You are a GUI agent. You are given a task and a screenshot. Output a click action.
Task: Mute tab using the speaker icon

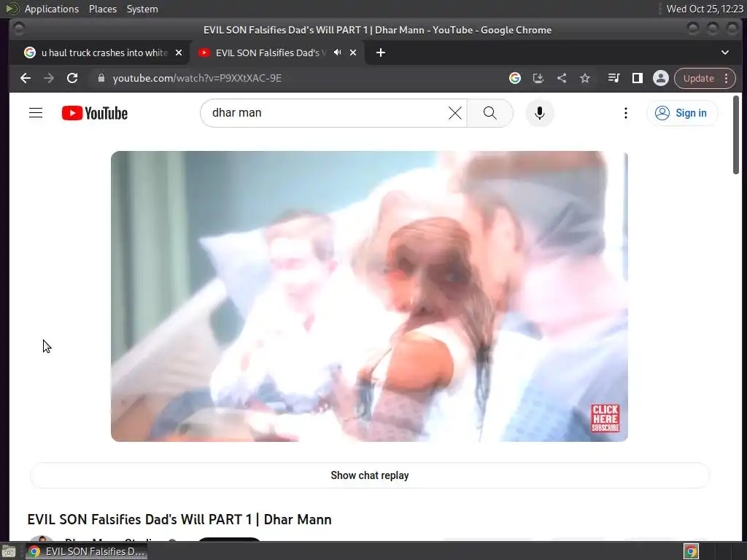click(x=337, y=52)
